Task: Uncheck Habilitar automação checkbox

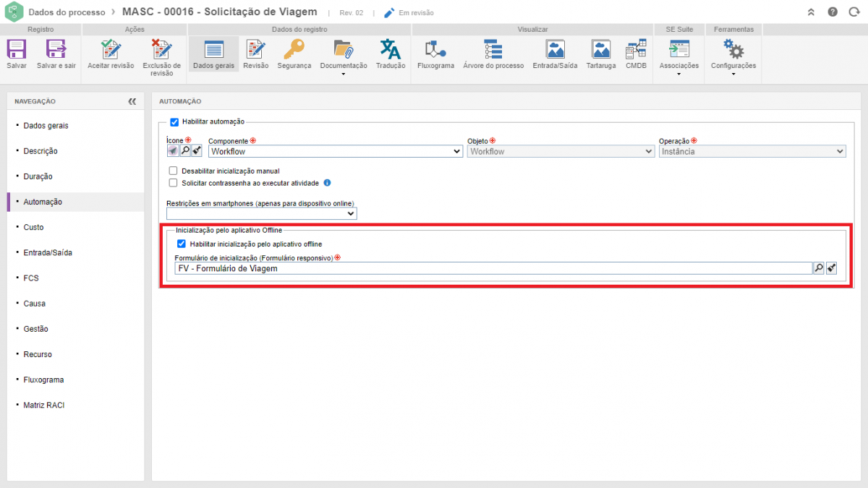Action: pyautogui.click(x=174, y=122)
